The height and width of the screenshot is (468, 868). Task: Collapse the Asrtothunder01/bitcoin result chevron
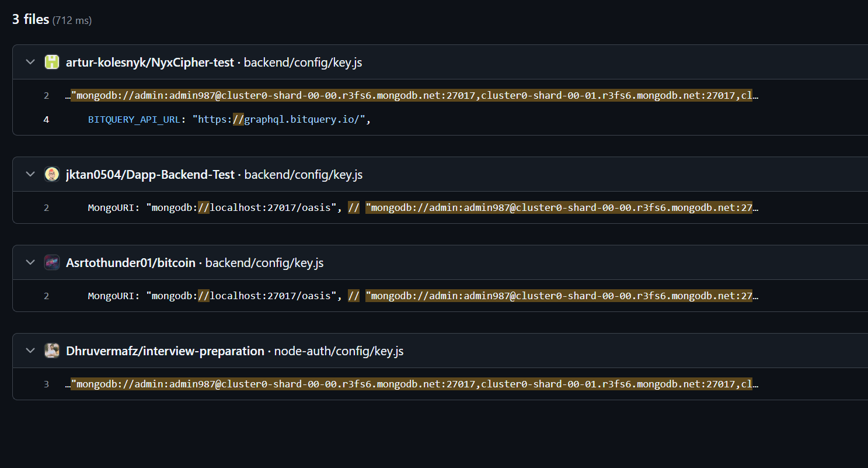[x=30, y=262]
